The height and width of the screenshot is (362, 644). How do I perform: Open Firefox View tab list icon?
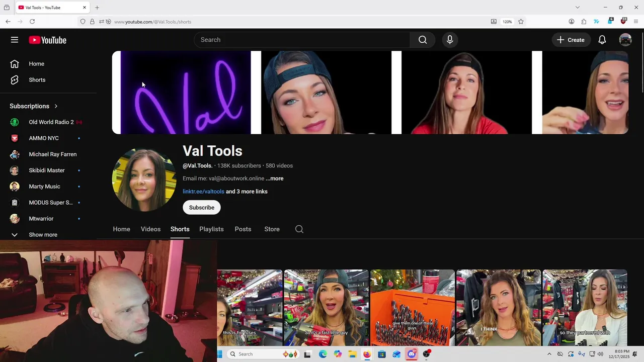click(7, 8)
